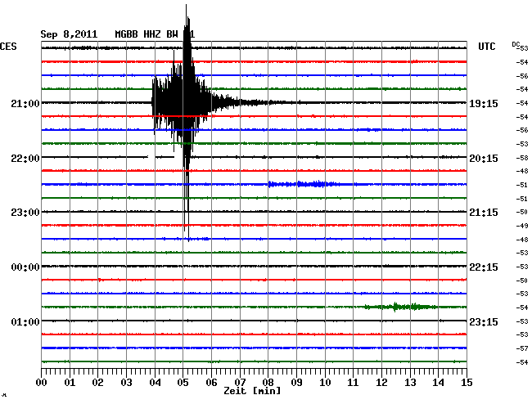Click the 19:15 UTC time label
This screenshot has height=404, width=532.
[x=484, y=103]
